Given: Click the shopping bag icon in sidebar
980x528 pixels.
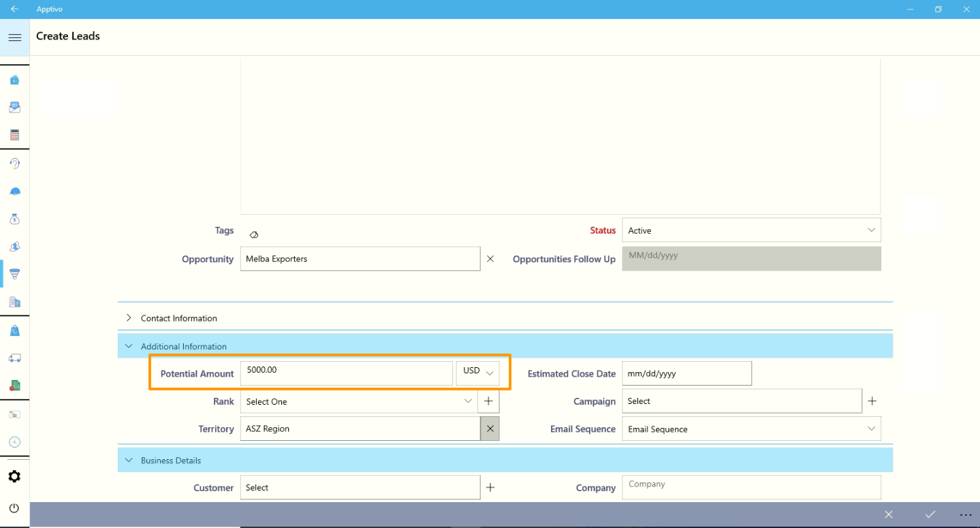Looking at the screenshot, I should (14, 330).
